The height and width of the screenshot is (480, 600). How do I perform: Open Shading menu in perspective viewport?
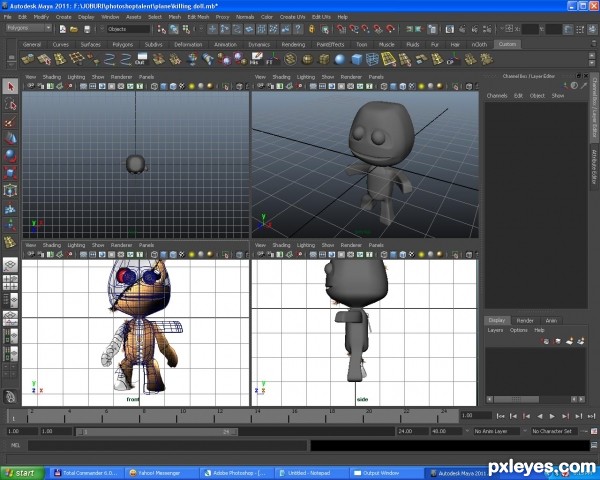click(281, 77)
